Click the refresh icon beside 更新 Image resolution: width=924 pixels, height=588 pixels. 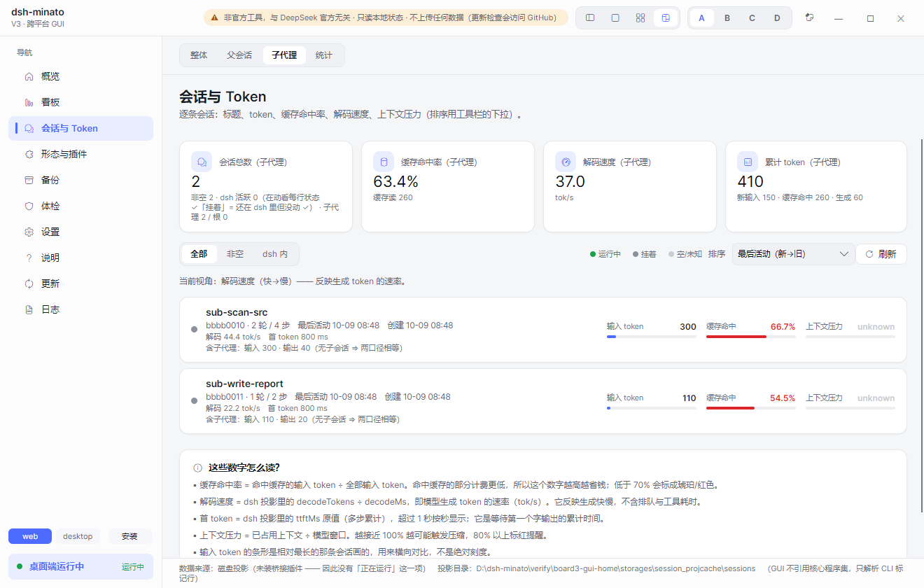[x=29, y=283]
